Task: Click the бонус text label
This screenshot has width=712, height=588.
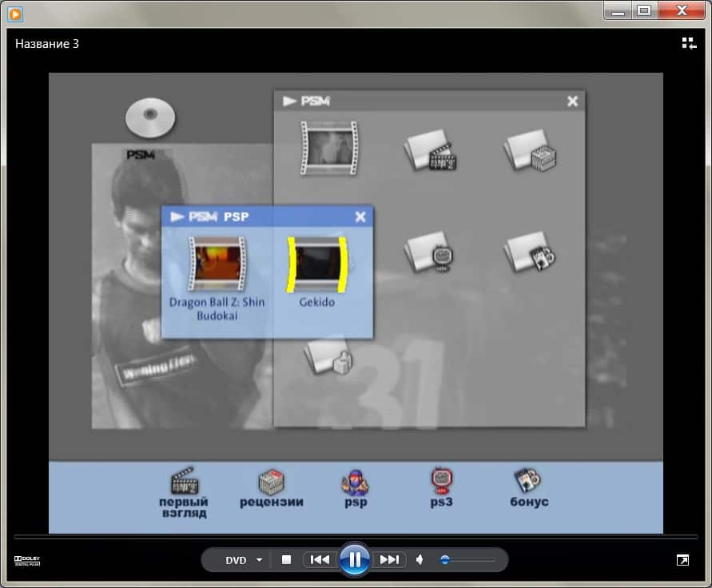Action: click(529, 502)
